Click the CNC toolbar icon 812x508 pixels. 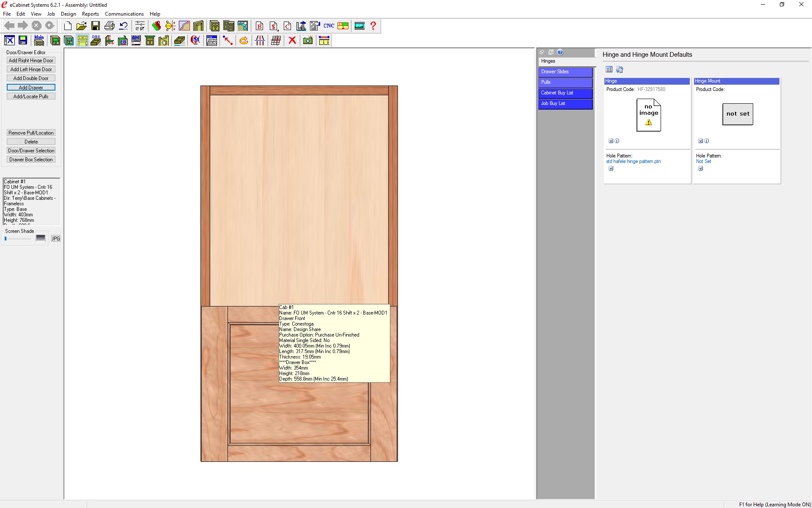pyautogui.click(x=329, y=26)
